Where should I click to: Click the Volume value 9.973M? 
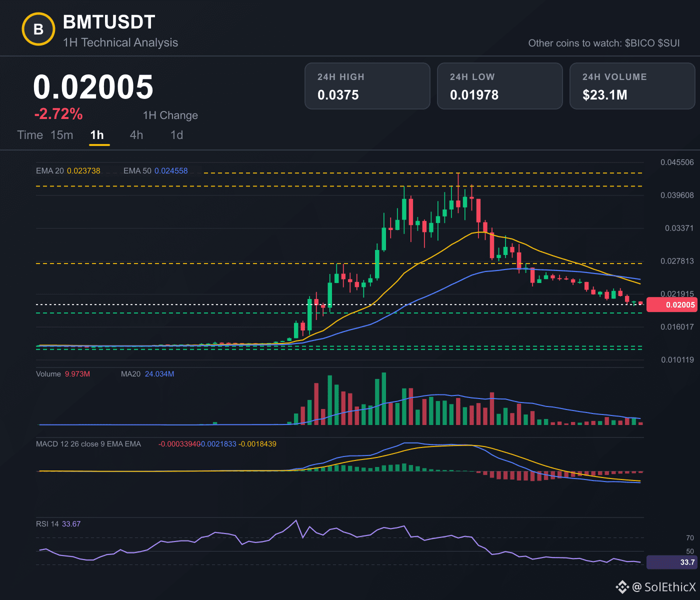click(77, 374)
